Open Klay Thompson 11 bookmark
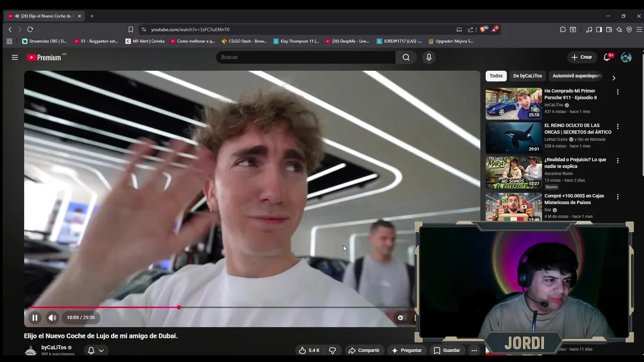Screen dimensions: 644x362 click(x=296, y=41)
